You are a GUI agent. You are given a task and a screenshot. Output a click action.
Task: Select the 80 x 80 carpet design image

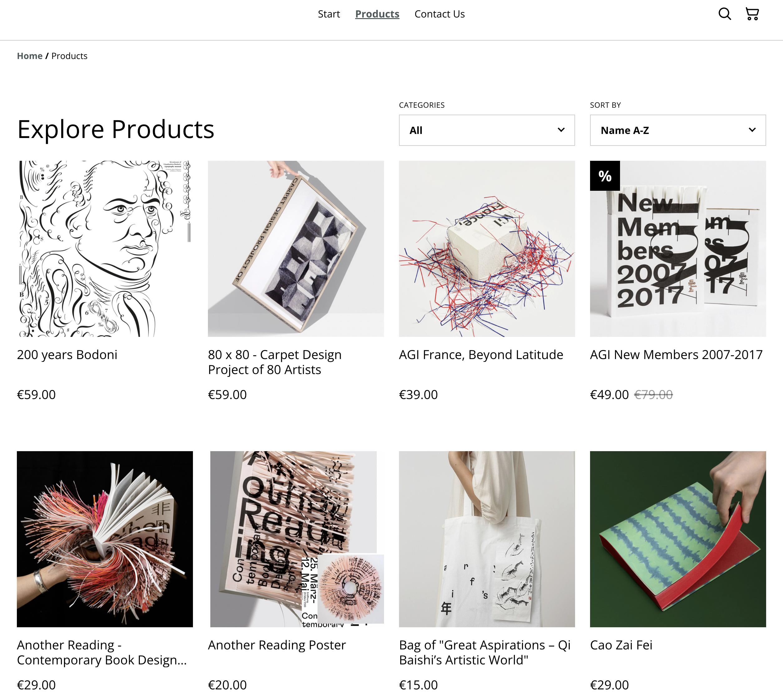click(x=296, y=249)
